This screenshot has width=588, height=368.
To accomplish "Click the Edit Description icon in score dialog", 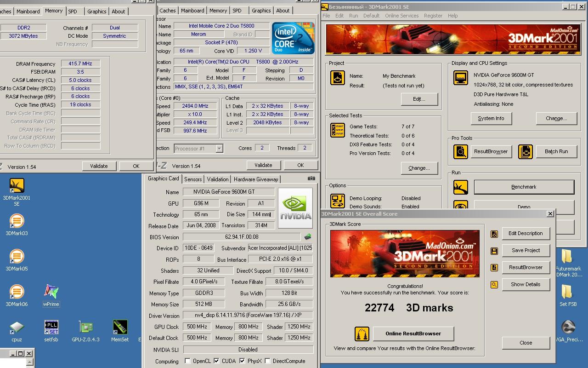I will coord(494,234).
